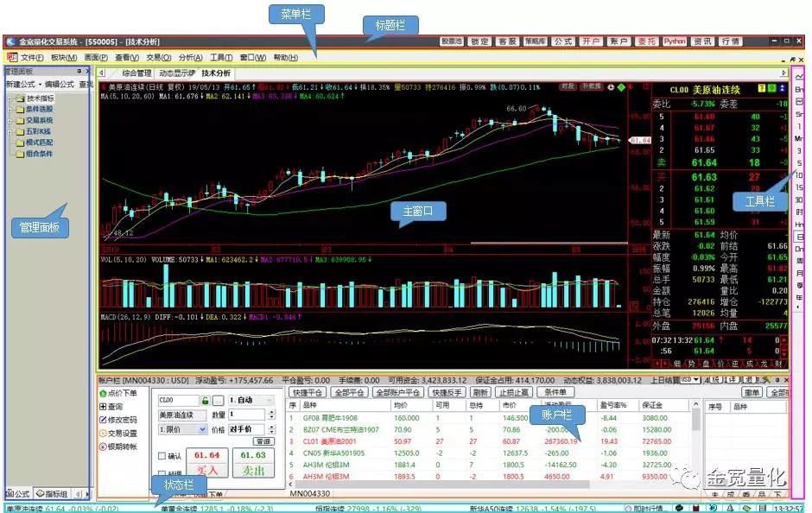Screen dimensions: 812x513
Task: Click the Python title bar button
Action: 675,41
